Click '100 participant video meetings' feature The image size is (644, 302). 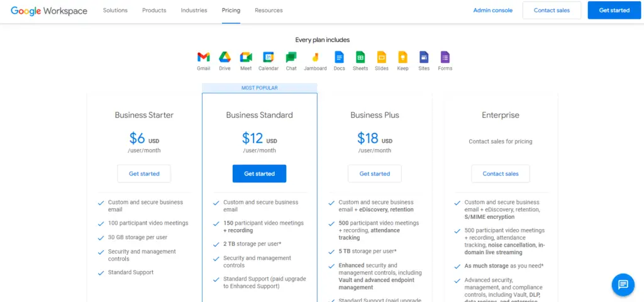coord(148,223)
